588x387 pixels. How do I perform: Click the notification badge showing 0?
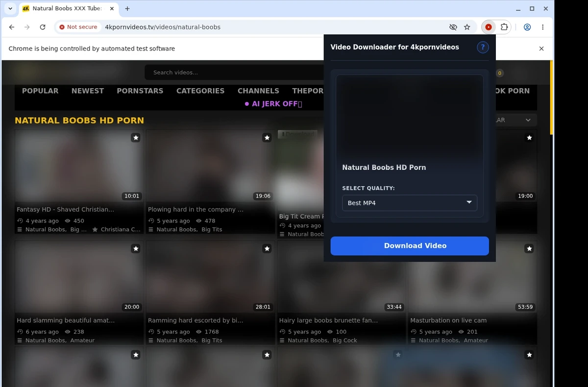(x=500, y=73)
